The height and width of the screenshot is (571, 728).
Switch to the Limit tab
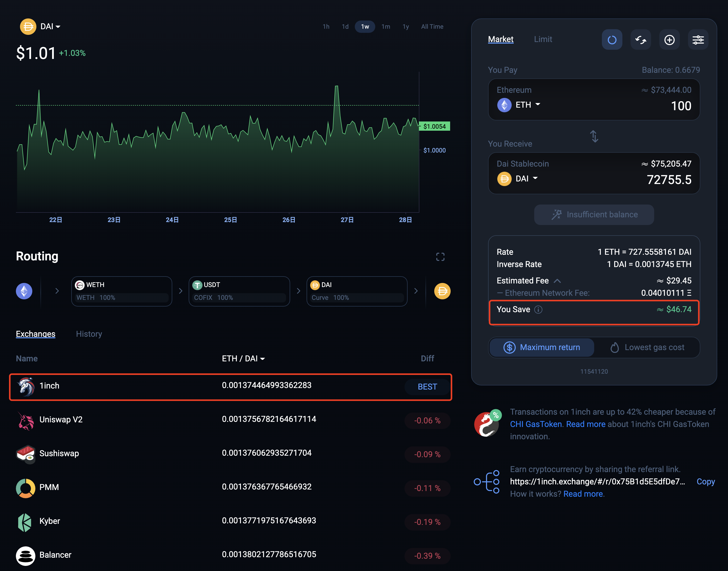(x=543, y=39)
